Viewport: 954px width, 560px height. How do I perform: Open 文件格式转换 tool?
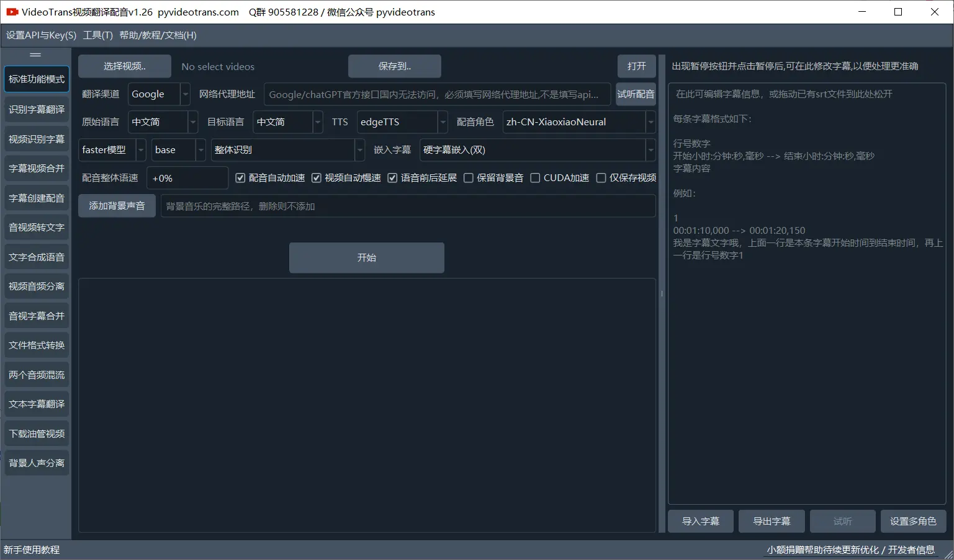(x=37, y=345)
